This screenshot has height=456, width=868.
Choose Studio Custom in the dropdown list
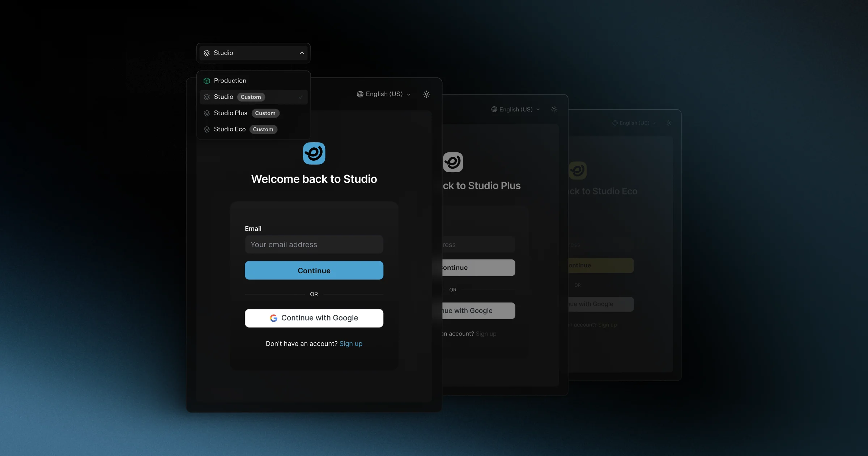coord(253,97)
